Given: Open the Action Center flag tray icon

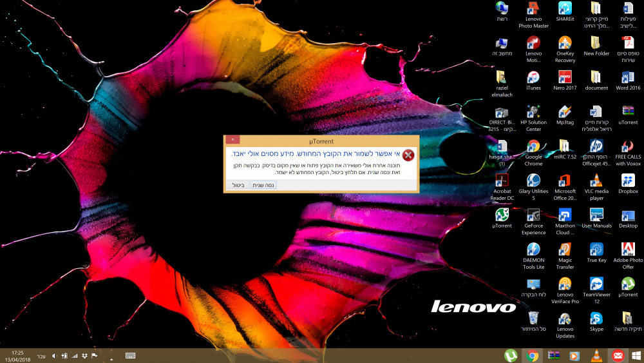Looking at the screenshot, I should (95, 356).
